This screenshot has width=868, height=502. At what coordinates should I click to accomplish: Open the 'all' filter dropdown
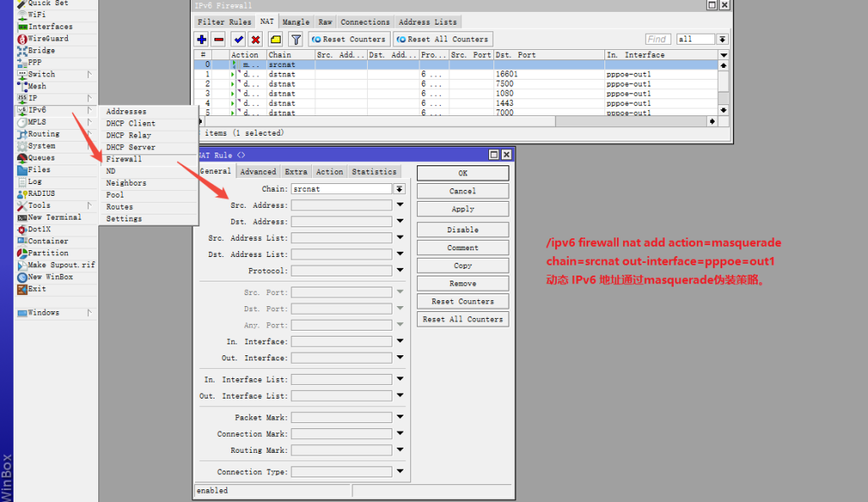[x=722, y=39]
